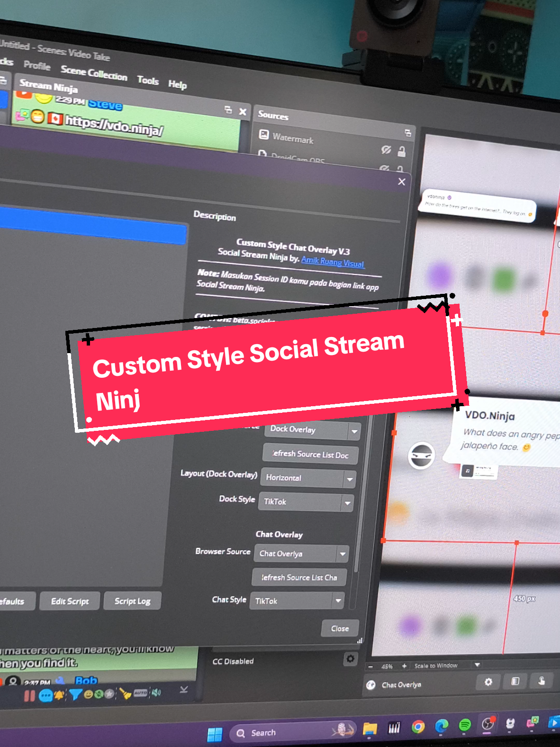Click the Chat Overlya globe source icon
Image resolution: width=560 pixels, height=747 pixels.
coord(371,685)
